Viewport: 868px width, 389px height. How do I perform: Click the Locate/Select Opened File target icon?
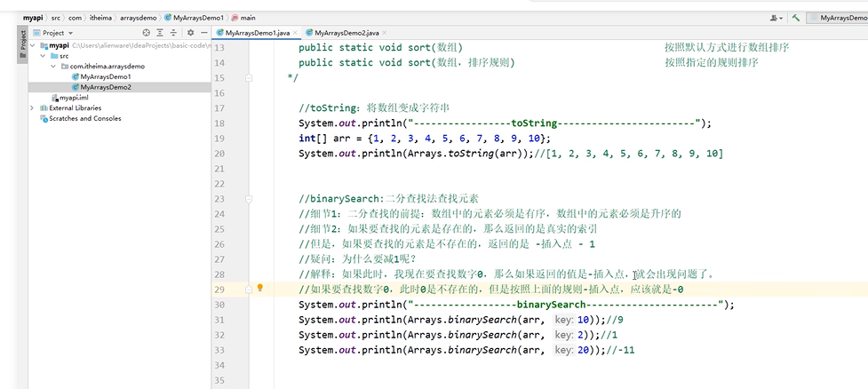click(146, 33)
